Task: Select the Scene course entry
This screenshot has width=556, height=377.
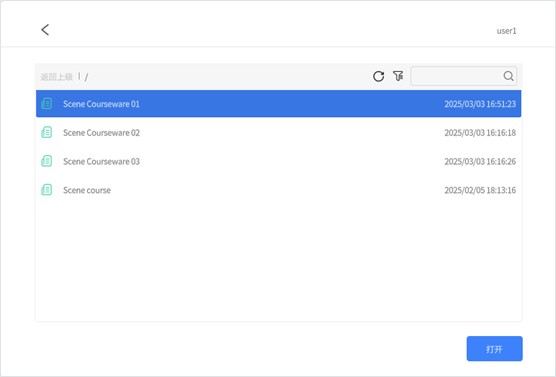Action: point(278,190)
